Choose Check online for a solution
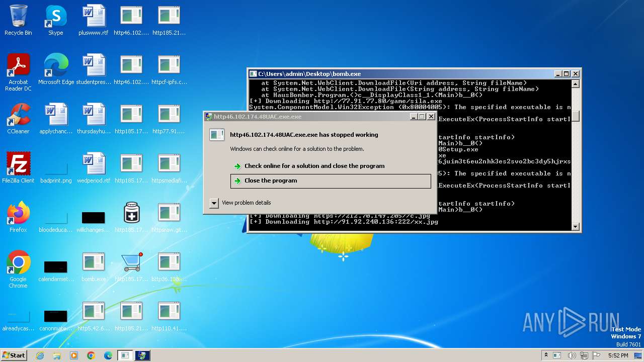Image resolution: width=644 pixels, height=362 pixels. pos(331,166)
